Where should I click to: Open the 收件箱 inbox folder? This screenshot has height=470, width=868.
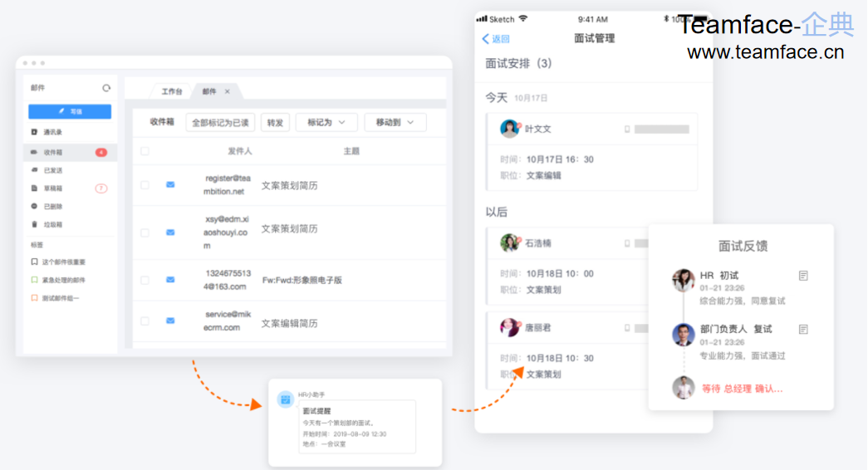tap(70, 152)
